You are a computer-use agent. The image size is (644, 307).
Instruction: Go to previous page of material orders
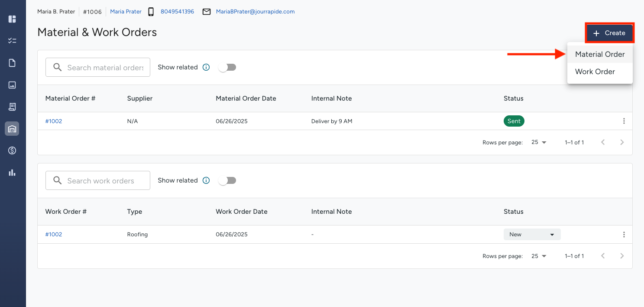click(x=603, y=142)
